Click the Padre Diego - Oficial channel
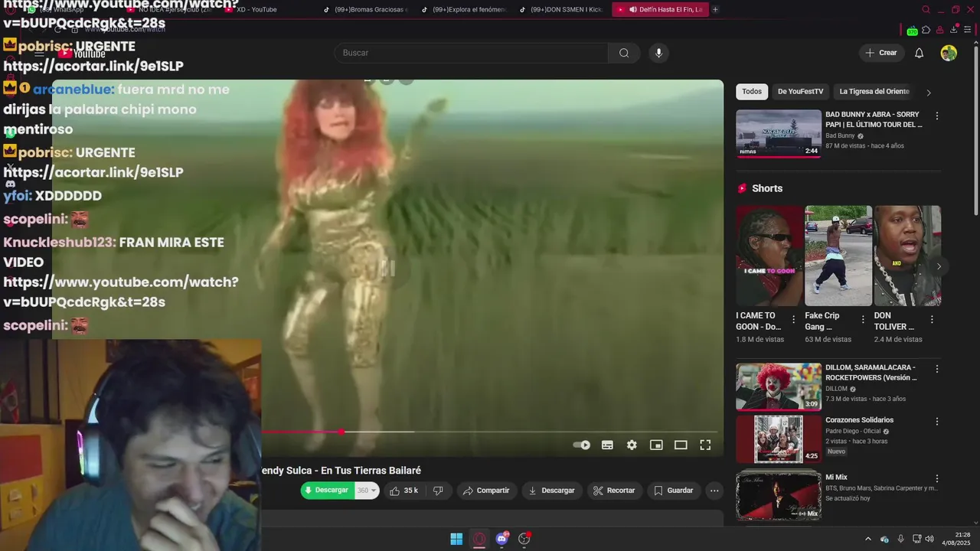This screenshot has width=980, height=551. [854, 431]
